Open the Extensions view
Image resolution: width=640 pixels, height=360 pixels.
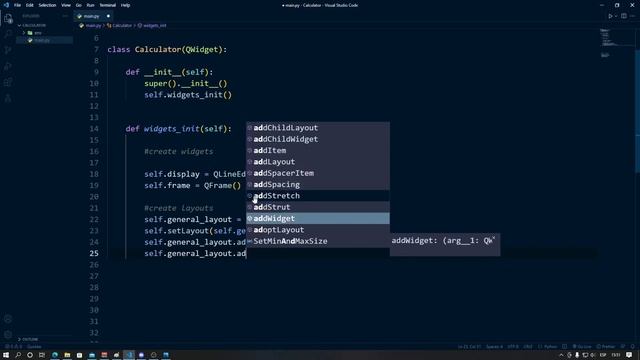tap(8, 82)
